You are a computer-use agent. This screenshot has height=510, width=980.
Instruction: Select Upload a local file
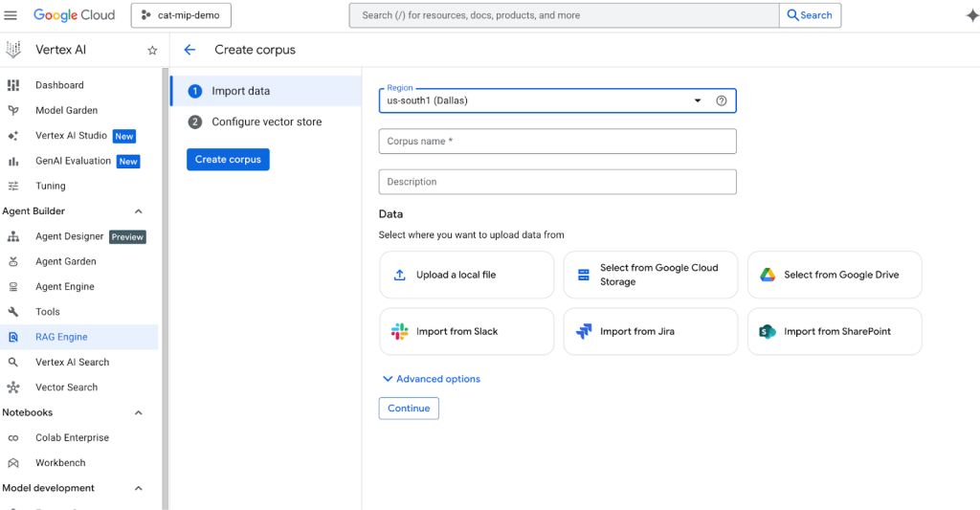click(x=466, y=276)
